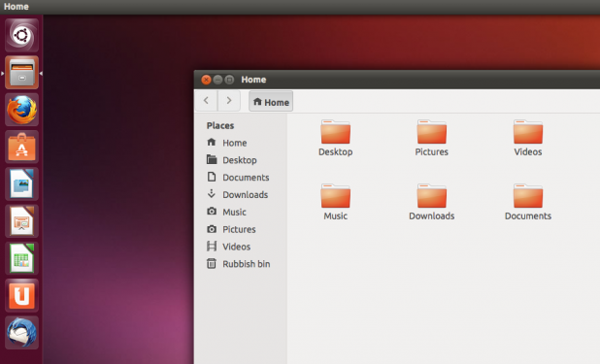Launch LibreOffice Writer from the dock
600x364 pixels.
click(x=21, y=184)
